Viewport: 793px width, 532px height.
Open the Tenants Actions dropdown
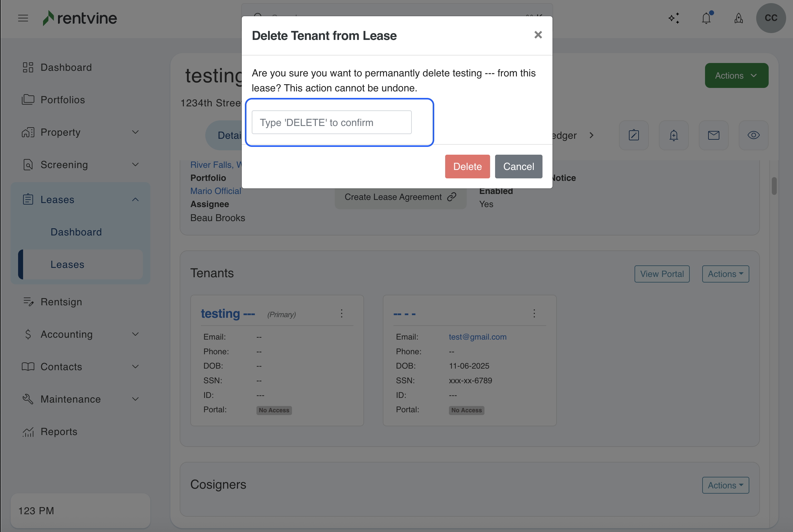pos(725,274)
